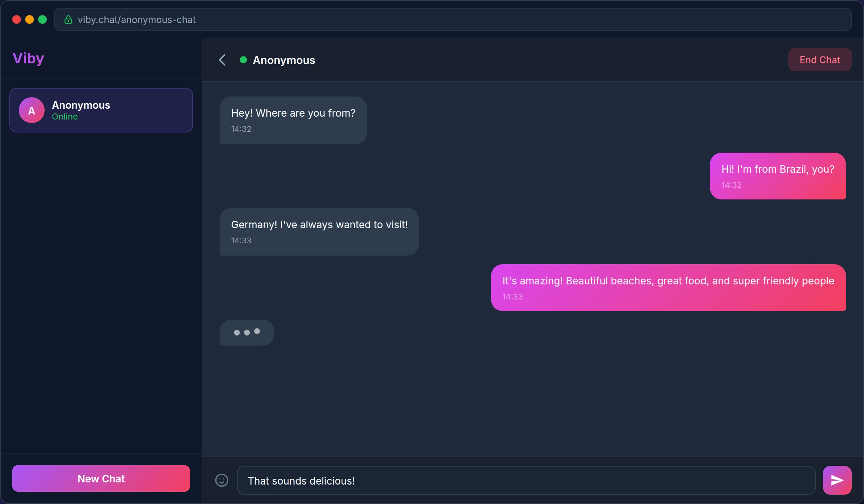Image resolution: width=864 pixels, height=504 pixels.
Task: Click the address bar URL
Action: coord(137,19)
